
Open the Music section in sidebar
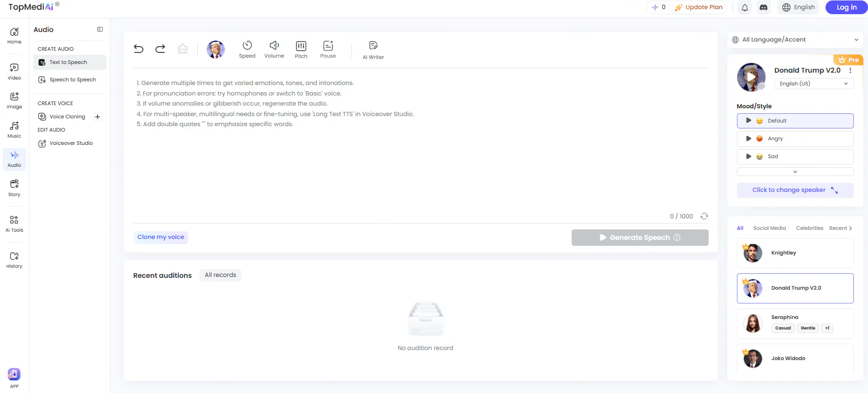point(14,130)
